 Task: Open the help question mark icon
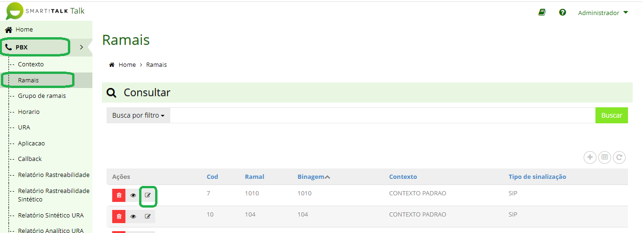(562, 13)
